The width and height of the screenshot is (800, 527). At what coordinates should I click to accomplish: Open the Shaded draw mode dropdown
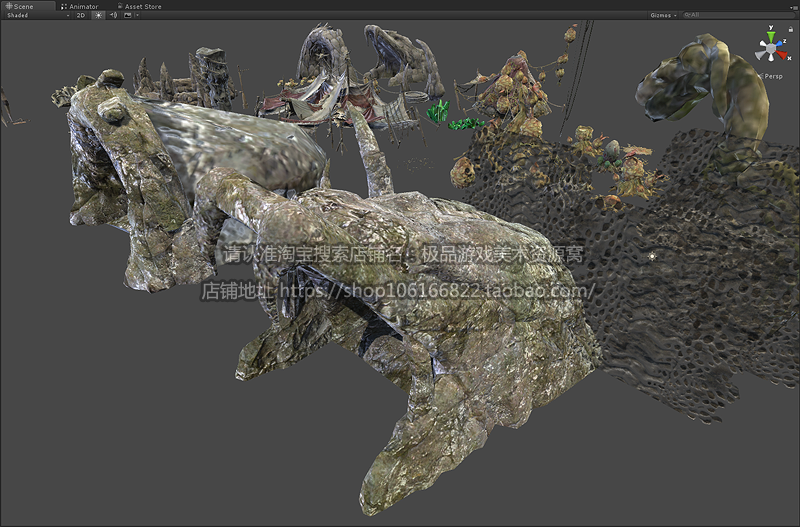tap(38, 15)
